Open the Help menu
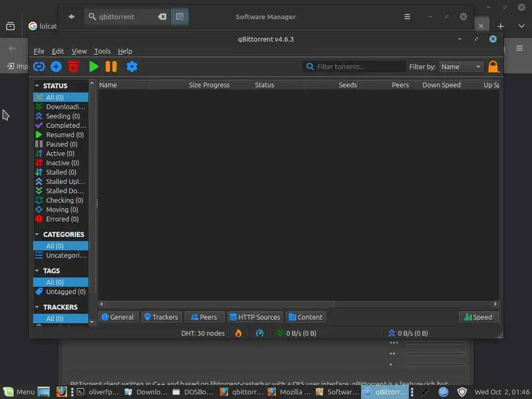 [125, 51]
